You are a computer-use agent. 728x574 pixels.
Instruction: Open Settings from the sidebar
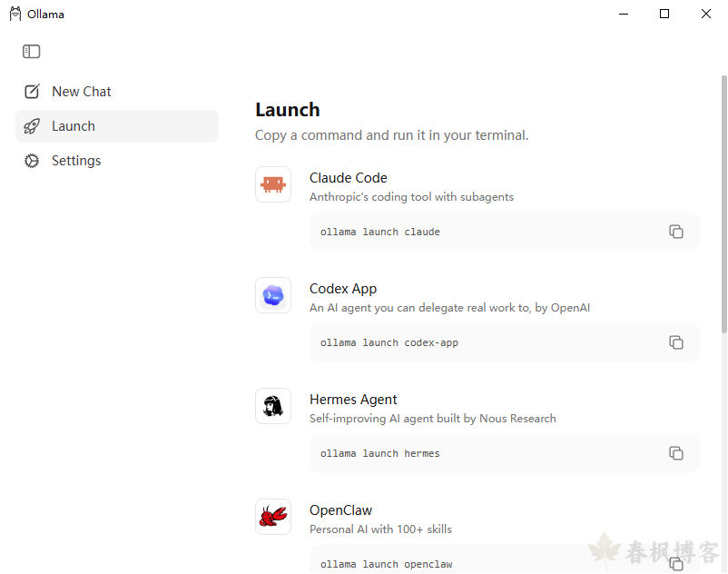coord(117,161)
